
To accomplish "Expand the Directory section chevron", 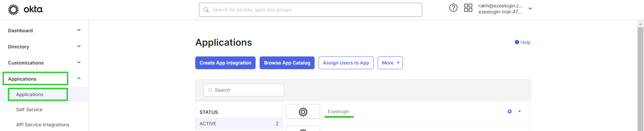I will click(79, 46).
